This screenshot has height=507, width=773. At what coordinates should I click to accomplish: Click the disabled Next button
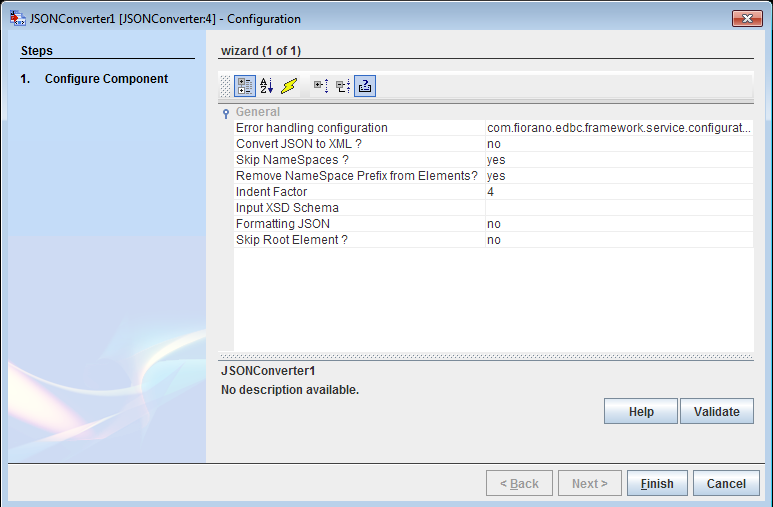click(590, 483)
